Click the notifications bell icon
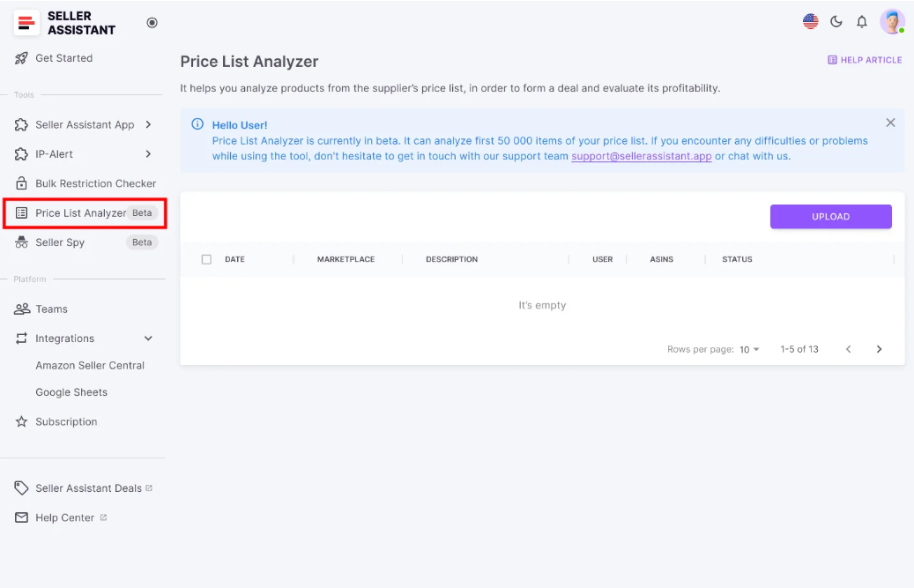This screenshot has height=588, width=914. pos(862,21)
